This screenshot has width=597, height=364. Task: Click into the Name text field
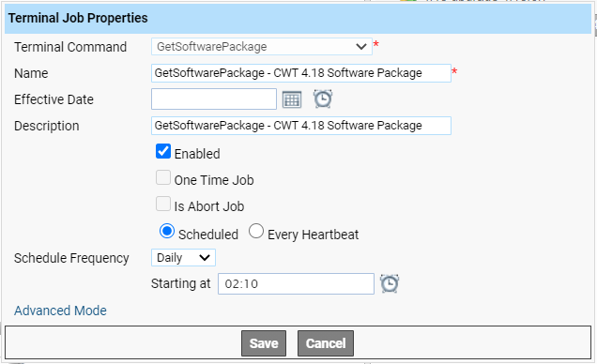tap(301, 73)
